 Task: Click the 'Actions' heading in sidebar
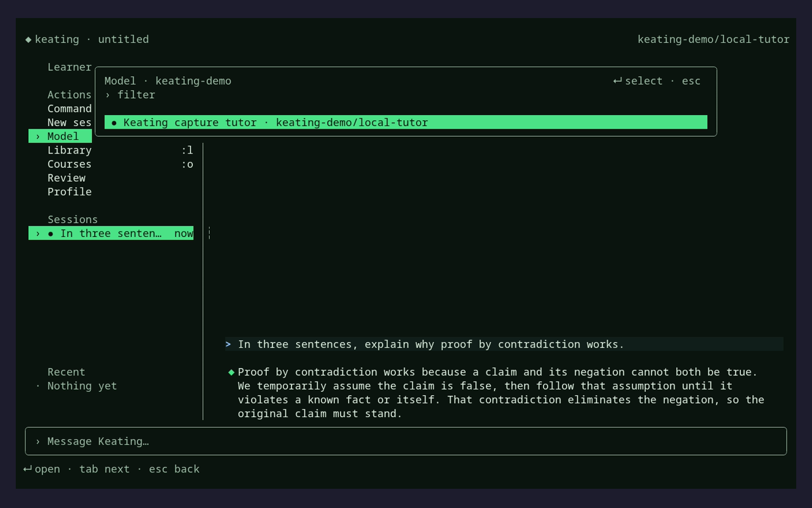point(69,95)
